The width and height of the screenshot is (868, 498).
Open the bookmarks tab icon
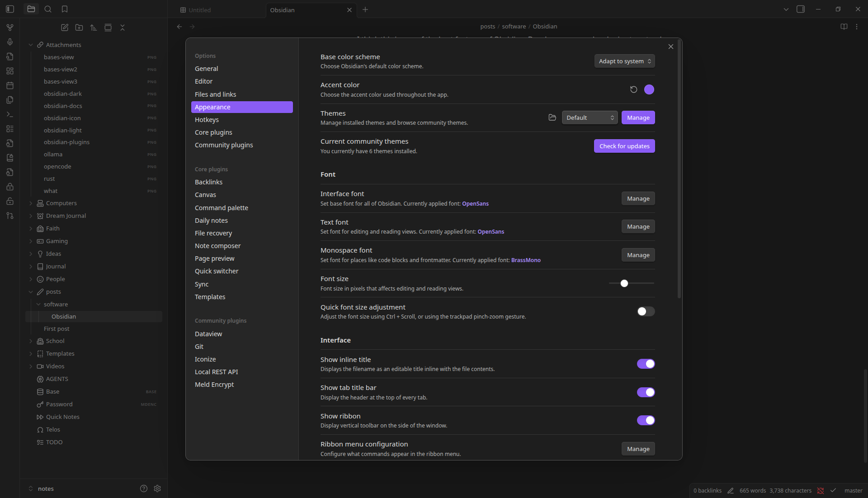coord(65,9)
